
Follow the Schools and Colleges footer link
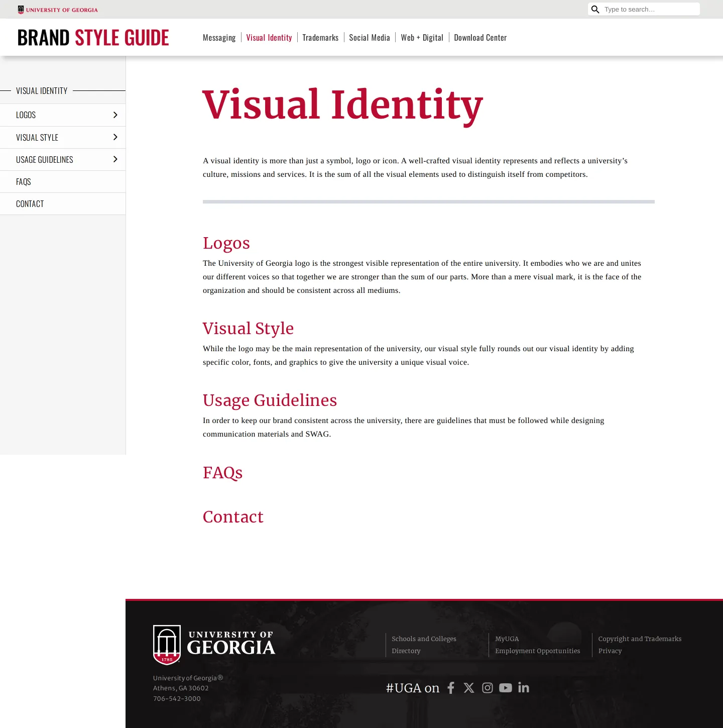424,639
